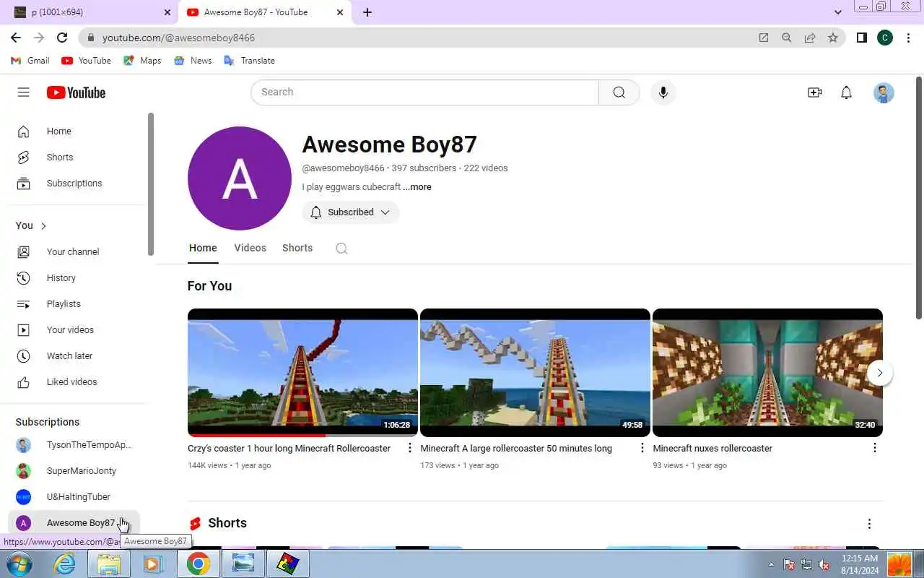Open U&HaltingTuber subscription
924x578 pixels.
point(74,497)
